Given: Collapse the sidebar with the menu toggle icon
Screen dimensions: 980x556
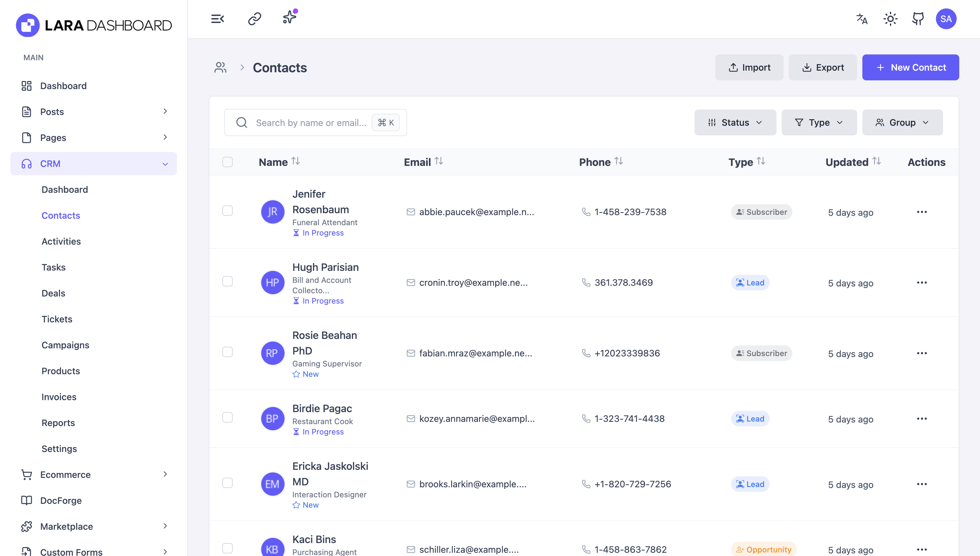Looking at the screenshot, I should click(217, 18).
